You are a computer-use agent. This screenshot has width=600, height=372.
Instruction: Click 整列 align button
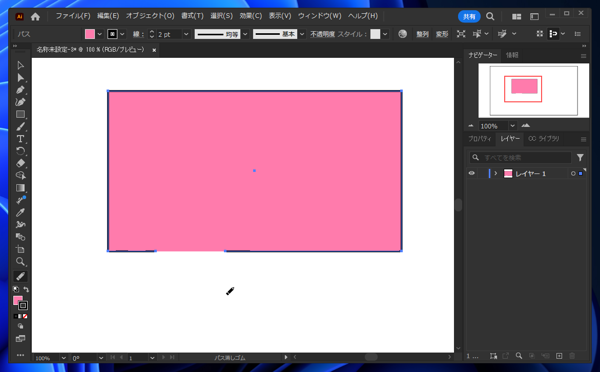coord(422,34)
